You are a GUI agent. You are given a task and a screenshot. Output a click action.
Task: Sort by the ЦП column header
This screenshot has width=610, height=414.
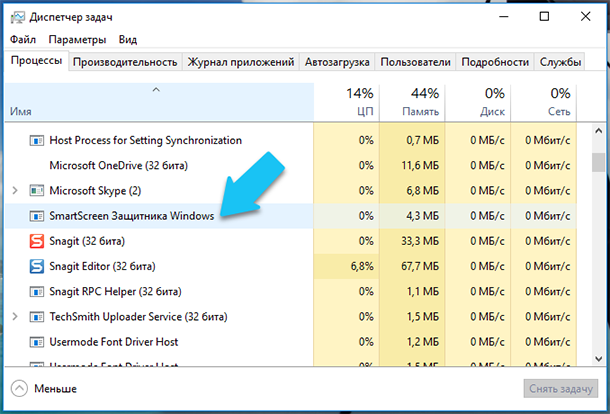tap(347, 102)
